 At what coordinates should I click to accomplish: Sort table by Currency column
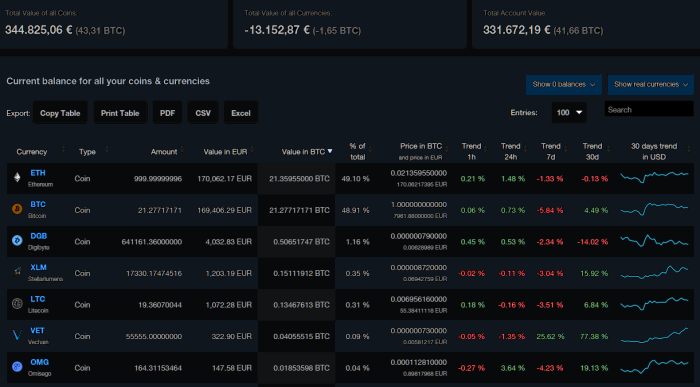[32, 152]
